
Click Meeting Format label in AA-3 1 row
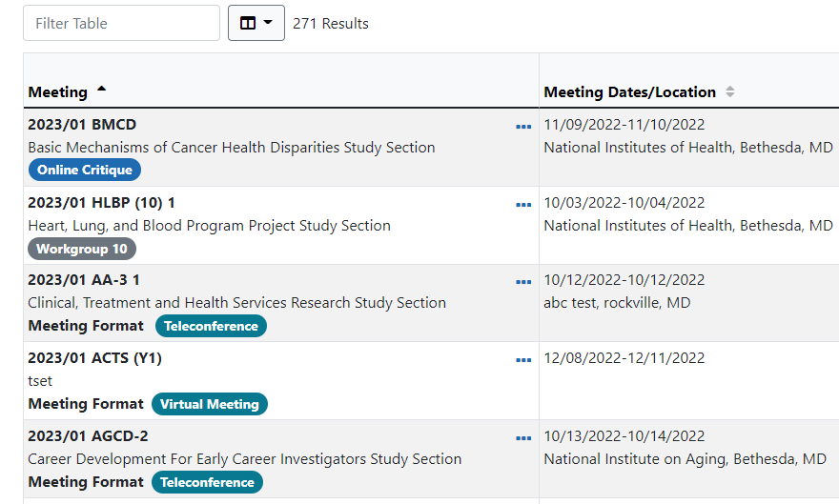coord(86,326)
